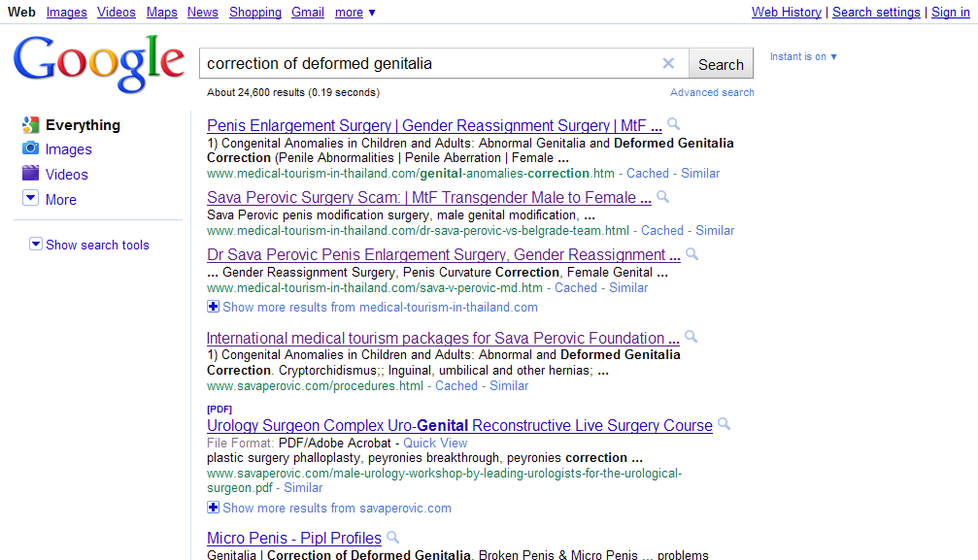This screenshot has width=978, height=560.
Task: Click the magnifier preview icon beside first result
Action: (x=674, y=125)
